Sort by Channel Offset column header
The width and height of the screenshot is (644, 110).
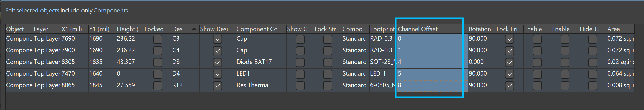coord(430,29)
